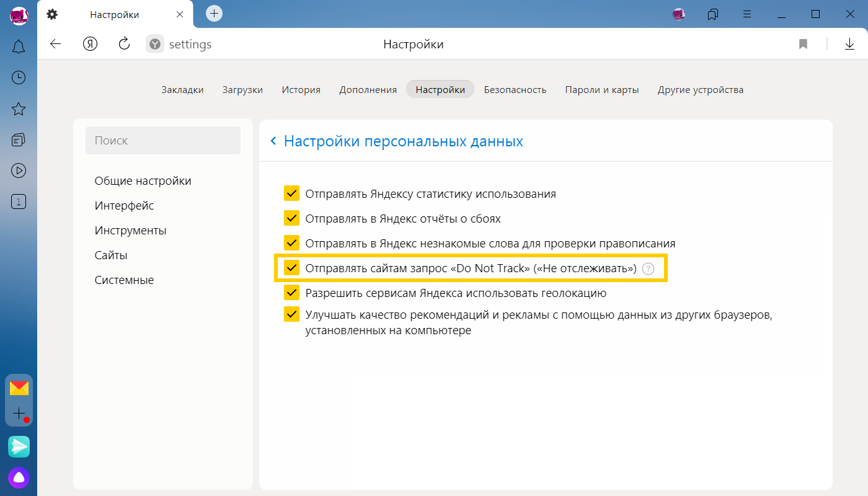This screenshot has height=496, width=868.
Task: Click the Поиск search field
Action: click(163, 140)
